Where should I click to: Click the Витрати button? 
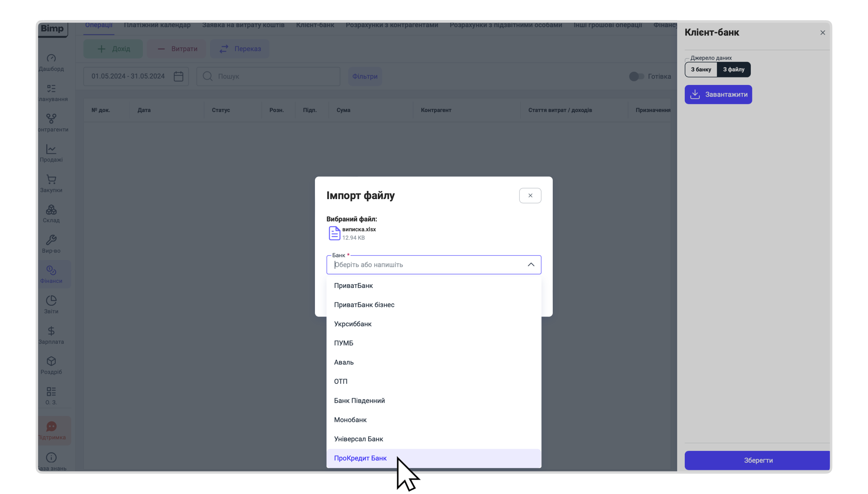(177, 49)
